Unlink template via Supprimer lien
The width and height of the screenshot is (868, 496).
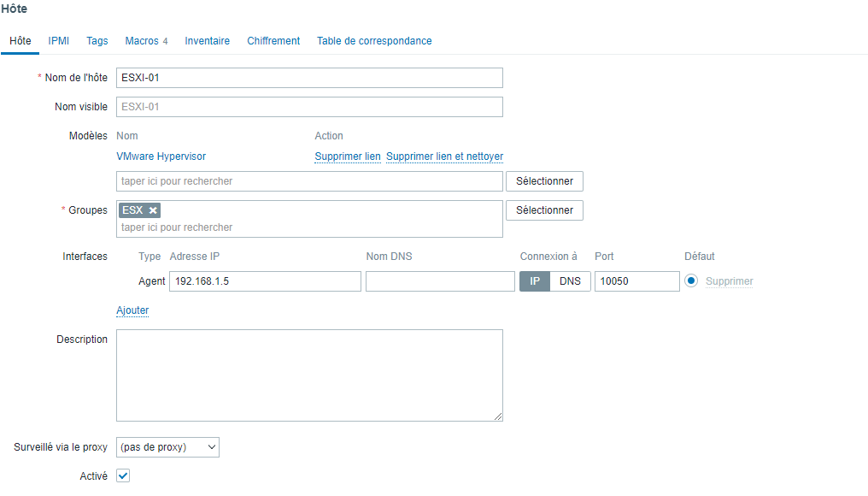coord(347,156)
